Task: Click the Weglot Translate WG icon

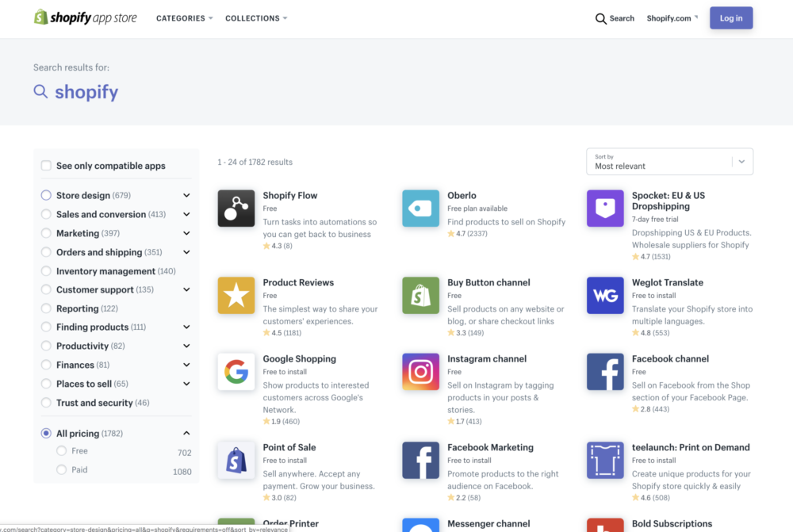Action: pyautogui.click(x=605, y=296)
